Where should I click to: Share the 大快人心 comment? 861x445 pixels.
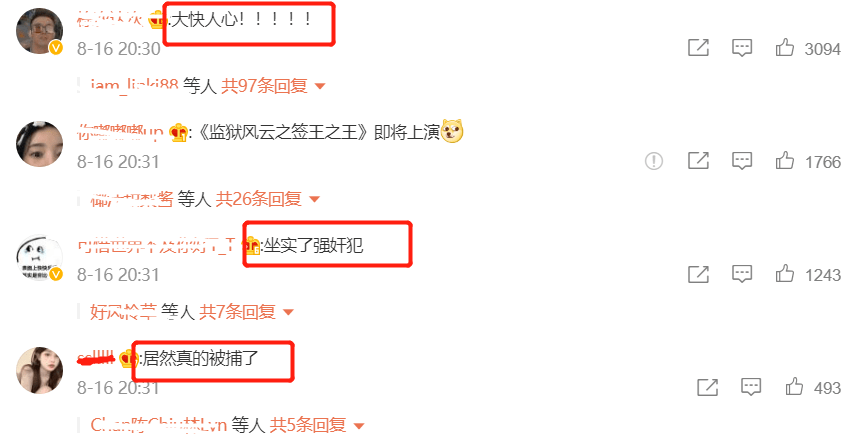(698, 48)
